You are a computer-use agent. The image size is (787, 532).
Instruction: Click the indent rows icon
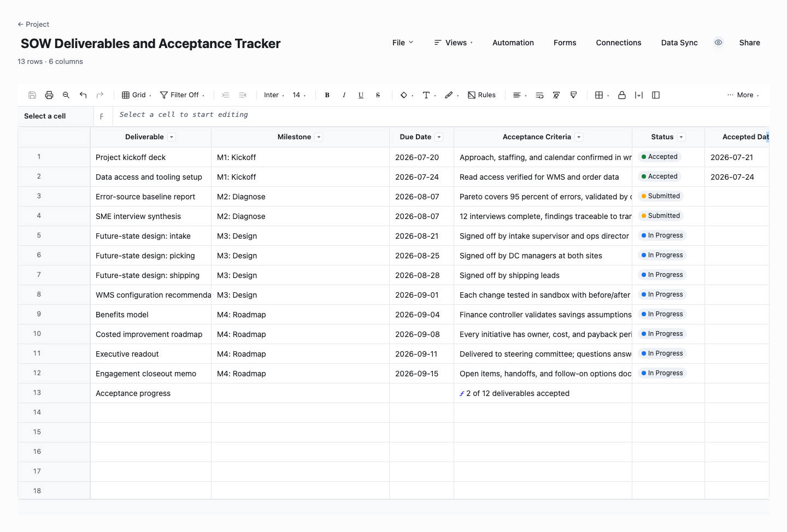tap(226, 95)
